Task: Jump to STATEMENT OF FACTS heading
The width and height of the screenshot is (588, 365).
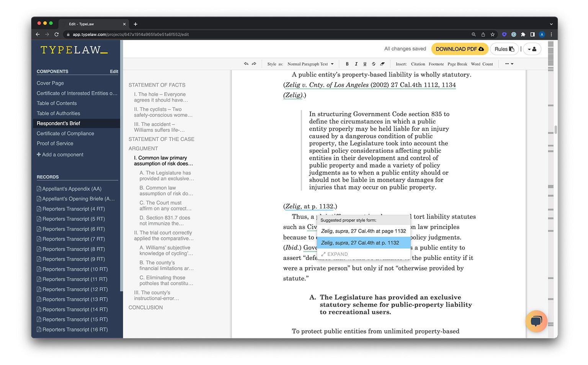Action: pyautogui.click(x=157, y=85)
